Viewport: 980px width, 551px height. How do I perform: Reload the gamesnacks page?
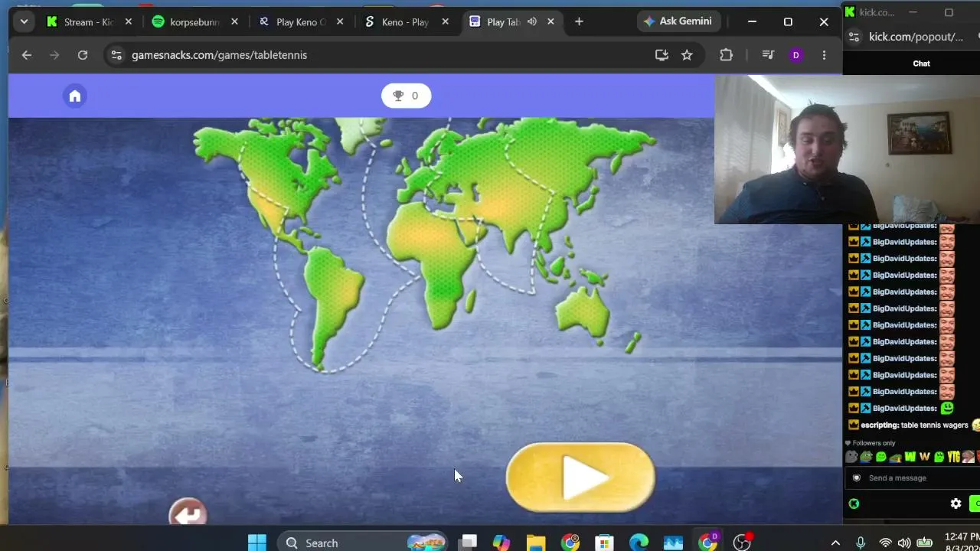83,55
